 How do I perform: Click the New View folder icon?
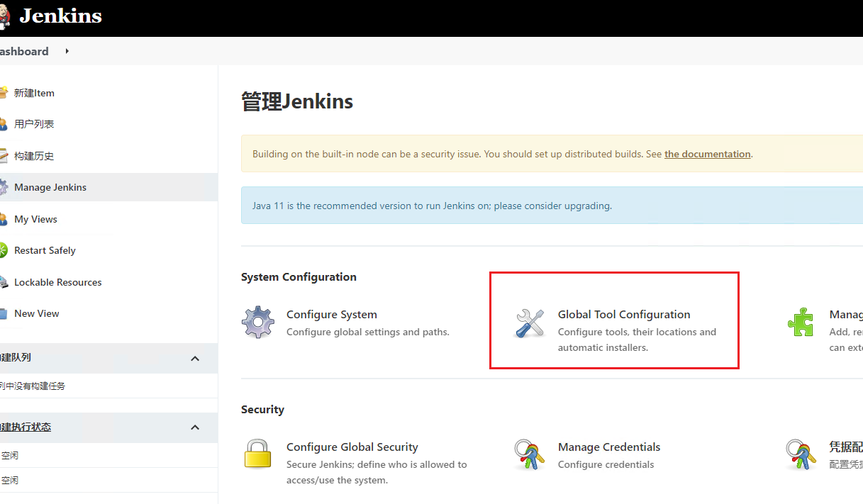tap(4, 313)
